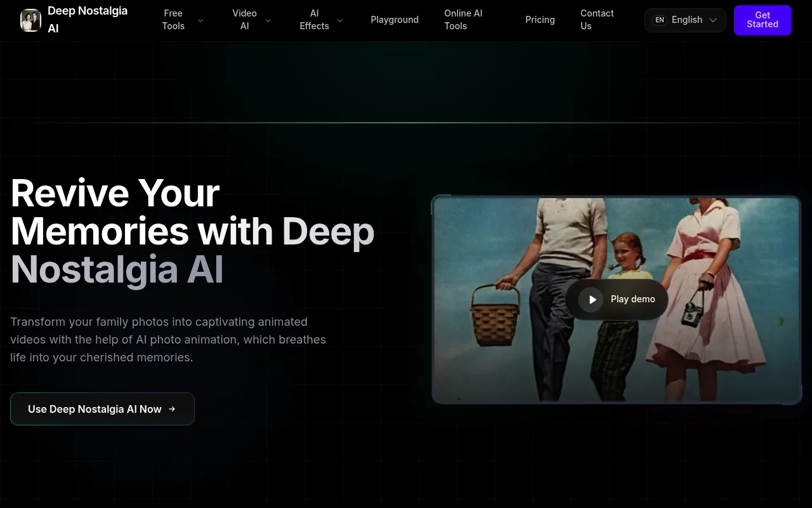Play the demo video
The height and width of the screenshot is (508, 812).
pyautogui.click(x=617, y=299)
